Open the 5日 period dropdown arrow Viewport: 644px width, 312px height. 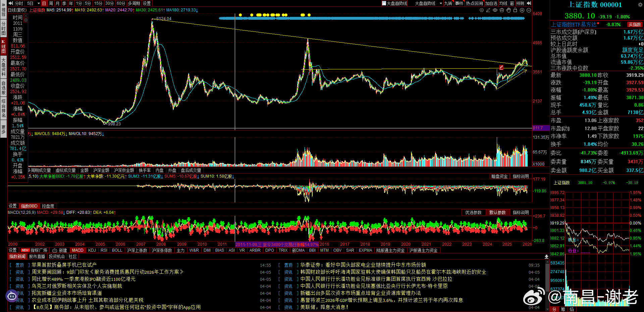pyautogui.click(x=39, y=3)
